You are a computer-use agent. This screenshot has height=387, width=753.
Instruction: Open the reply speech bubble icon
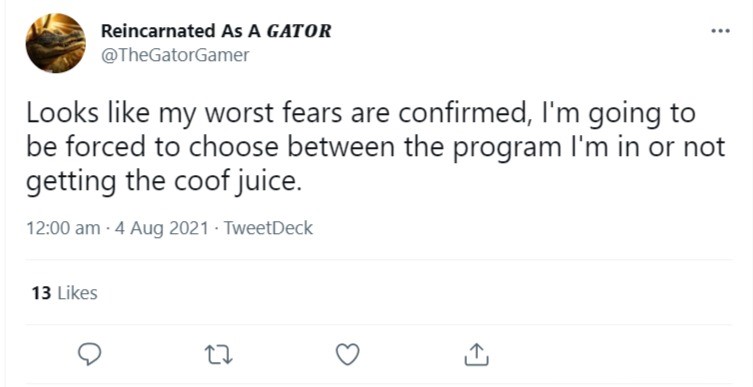89,355
